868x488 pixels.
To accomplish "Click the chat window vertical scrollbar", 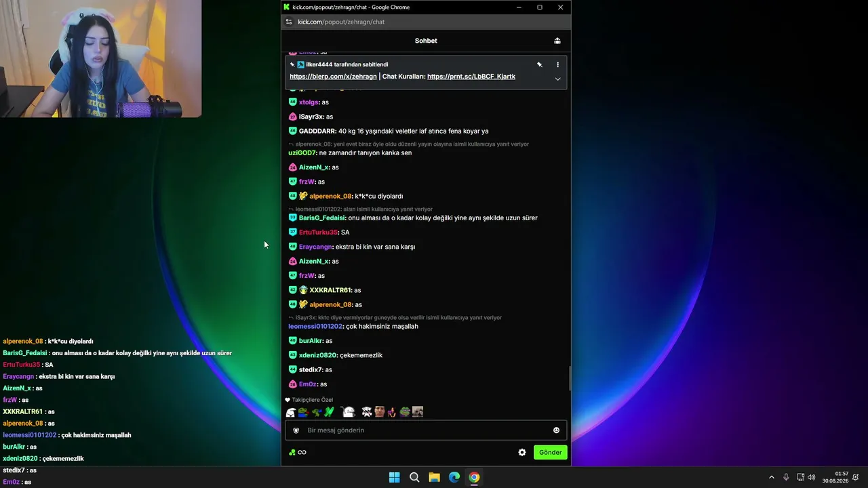I will pos(570,378).
